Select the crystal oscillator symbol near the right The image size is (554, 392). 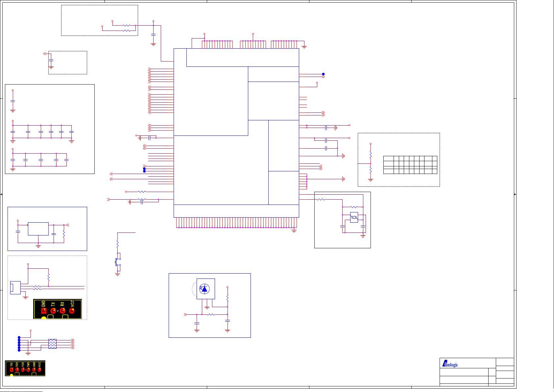(354, 218)
